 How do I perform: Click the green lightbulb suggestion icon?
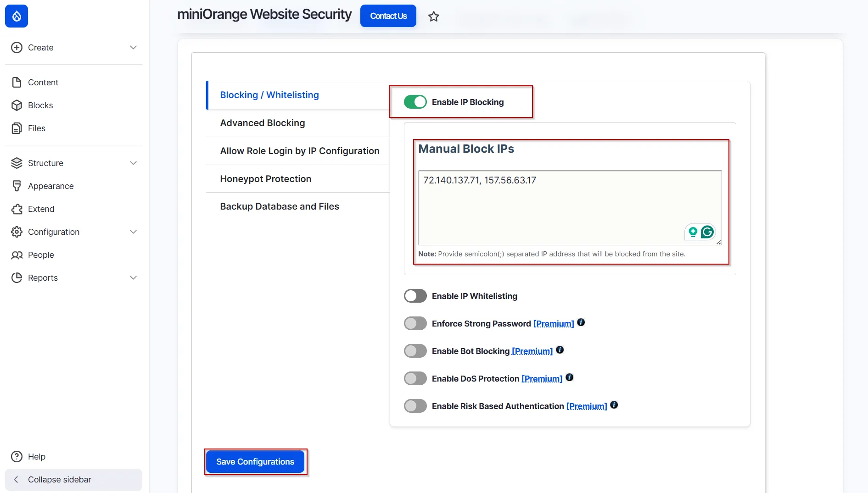tap(693, 232)
